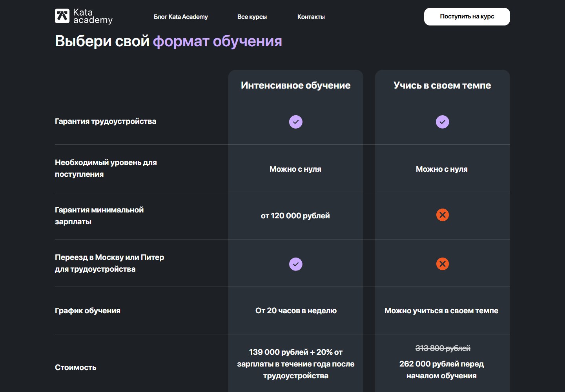Click the Можно учиться в своем темпе cell

[x=441, y=311]
